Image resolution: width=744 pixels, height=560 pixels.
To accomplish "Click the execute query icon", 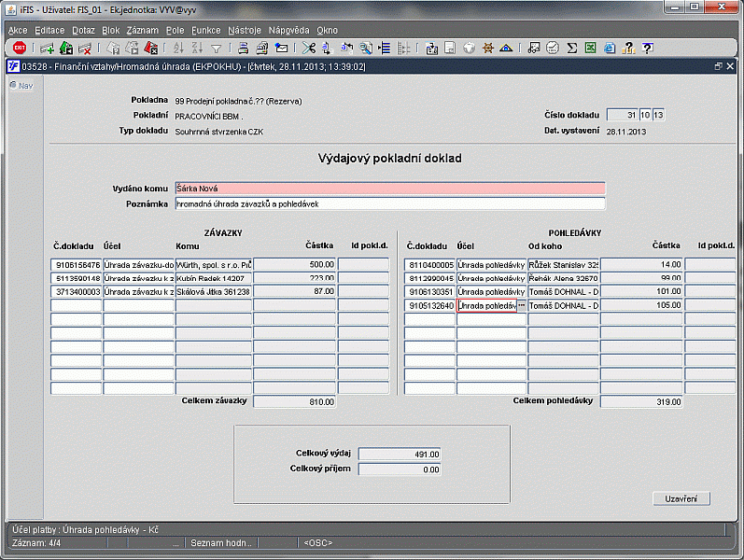I will (132, 48).
